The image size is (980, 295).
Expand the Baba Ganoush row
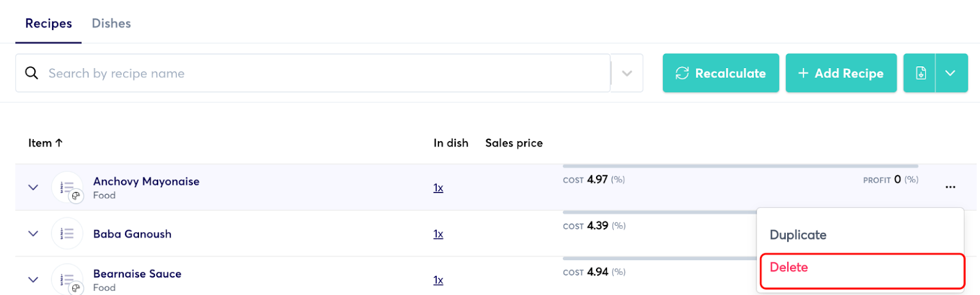click(33, 234)
